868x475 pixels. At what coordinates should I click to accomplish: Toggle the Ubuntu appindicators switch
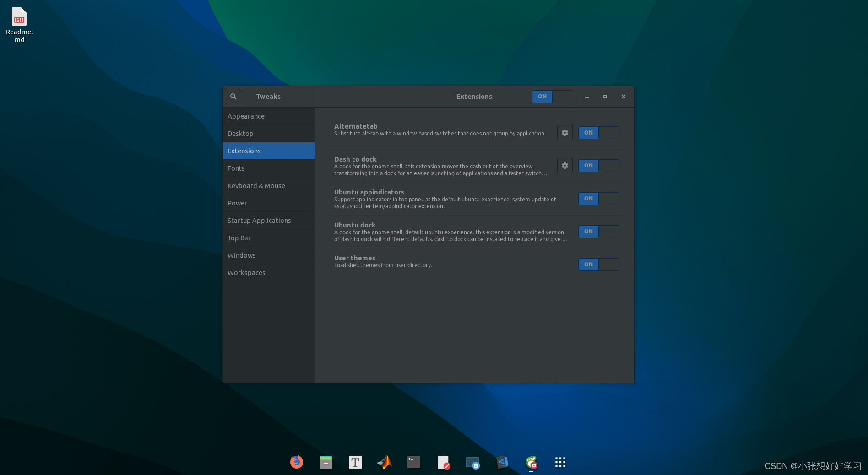click(599, 199)
